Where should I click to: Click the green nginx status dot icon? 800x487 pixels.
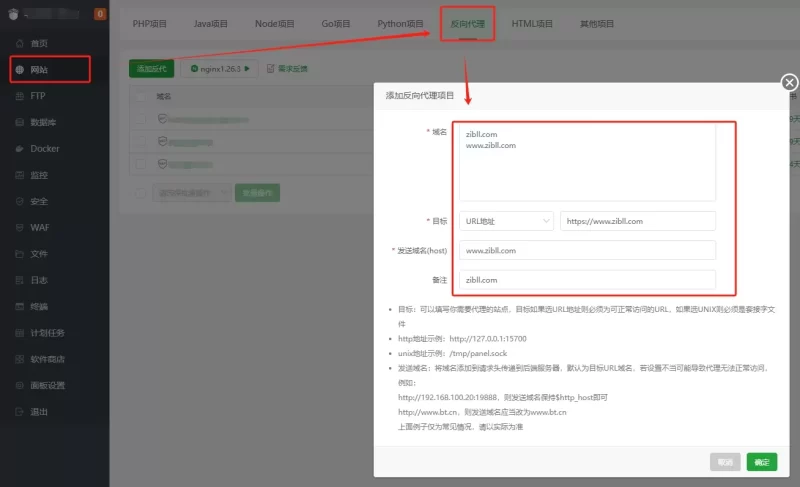click(194, 68)
